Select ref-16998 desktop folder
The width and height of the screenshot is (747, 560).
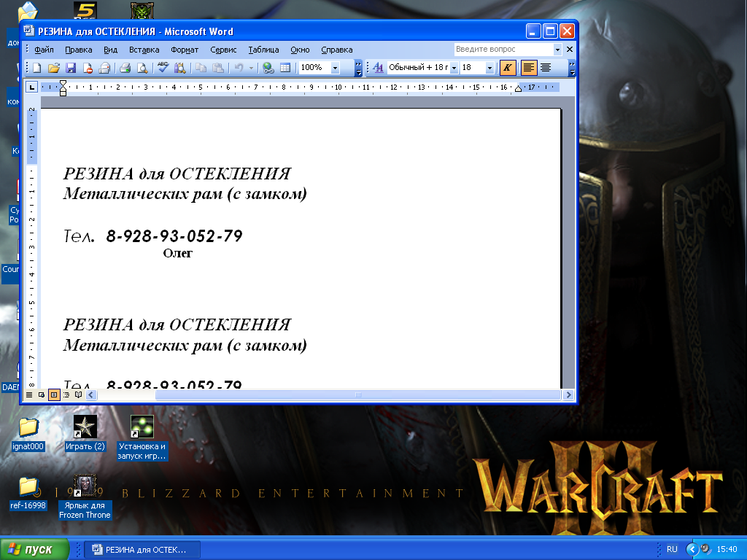(28, 494)
